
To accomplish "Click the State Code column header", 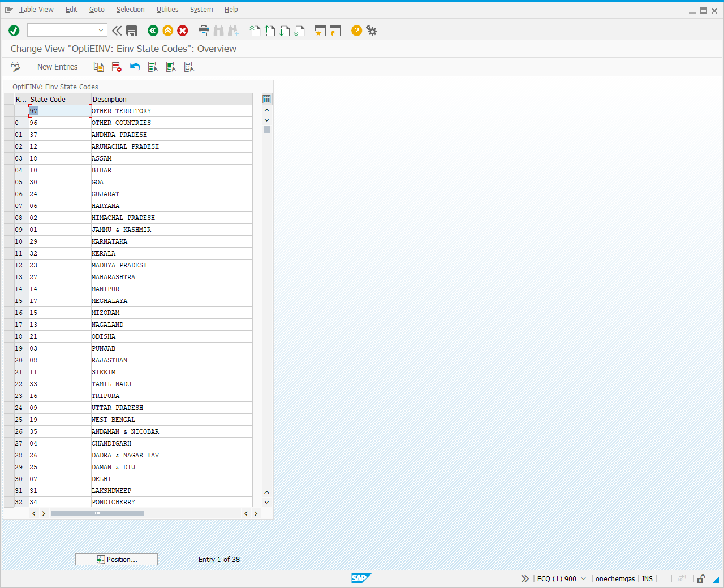I will pos(60,100).
